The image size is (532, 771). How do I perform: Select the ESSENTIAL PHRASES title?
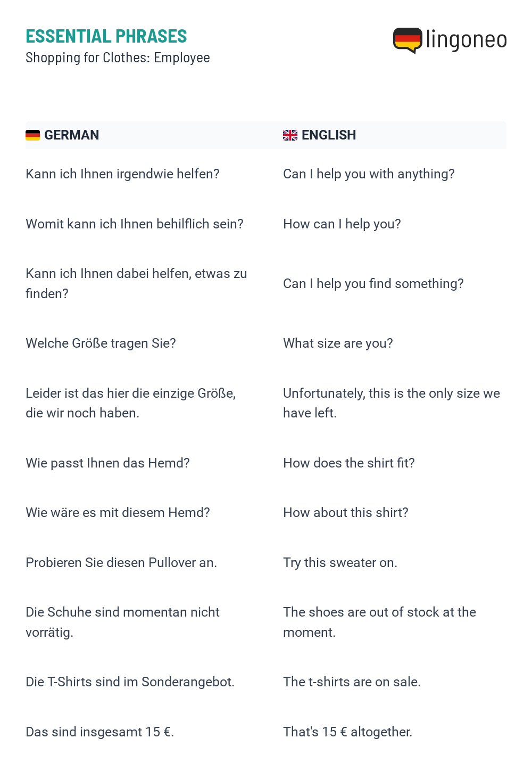click(106, 36)
